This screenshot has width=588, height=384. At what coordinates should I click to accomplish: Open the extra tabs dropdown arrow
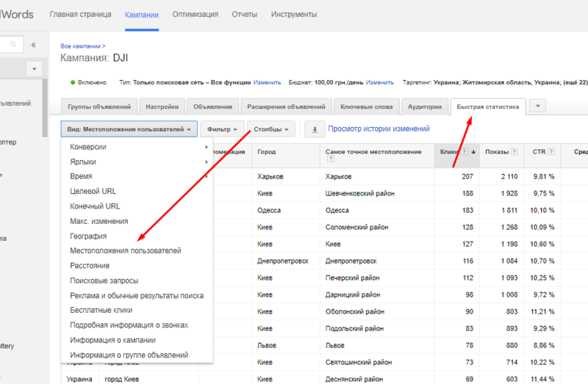[x=538, y=106]
